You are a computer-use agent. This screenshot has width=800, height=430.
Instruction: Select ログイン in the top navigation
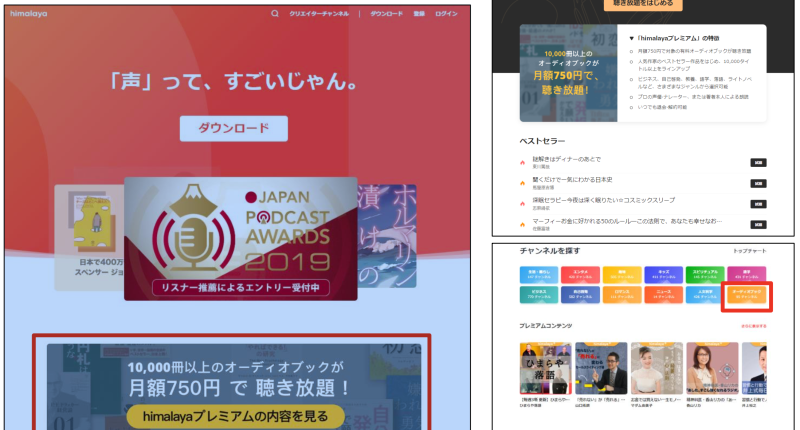pos(446,14)
